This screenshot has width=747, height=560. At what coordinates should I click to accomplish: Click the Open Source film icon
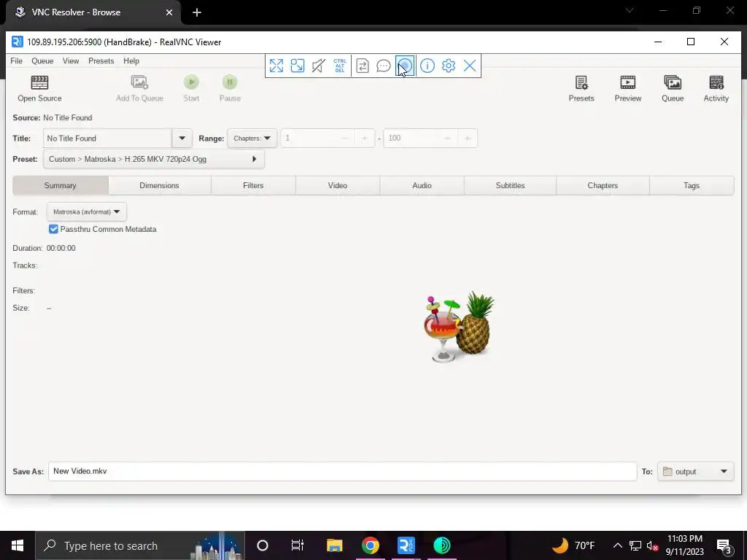39,82
